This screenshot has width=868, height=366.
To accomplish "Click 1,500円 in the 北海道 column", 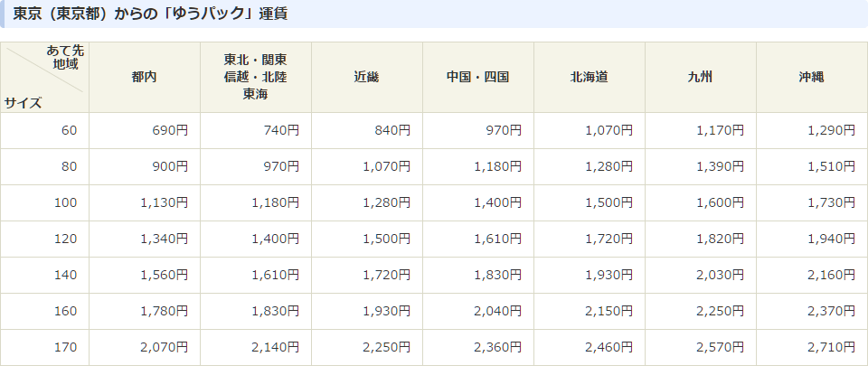I will point(609,203).
